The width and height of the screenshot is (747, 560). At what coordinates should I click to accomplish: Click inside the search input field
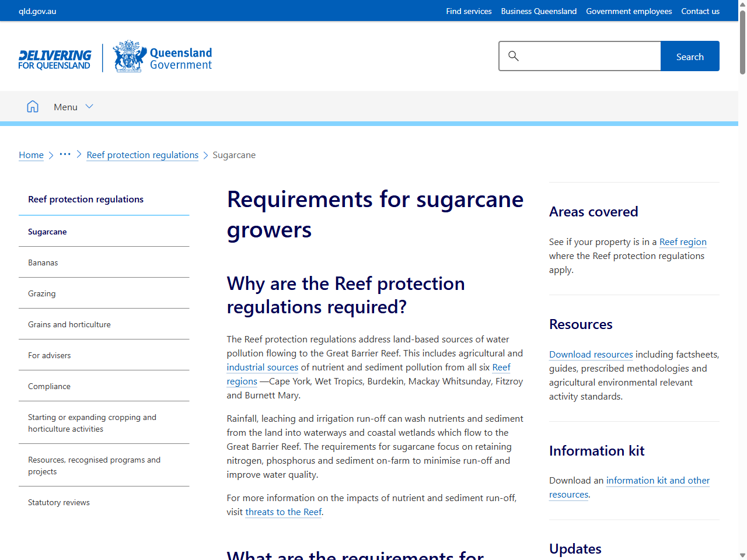click(x=584, y=56)
